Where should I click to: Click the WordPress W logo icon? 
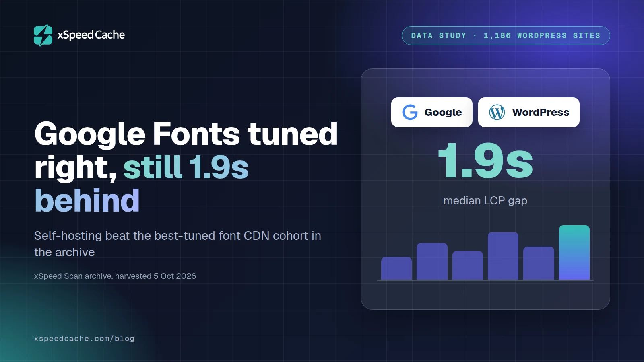pyautogui.click(x=497, y=112)
